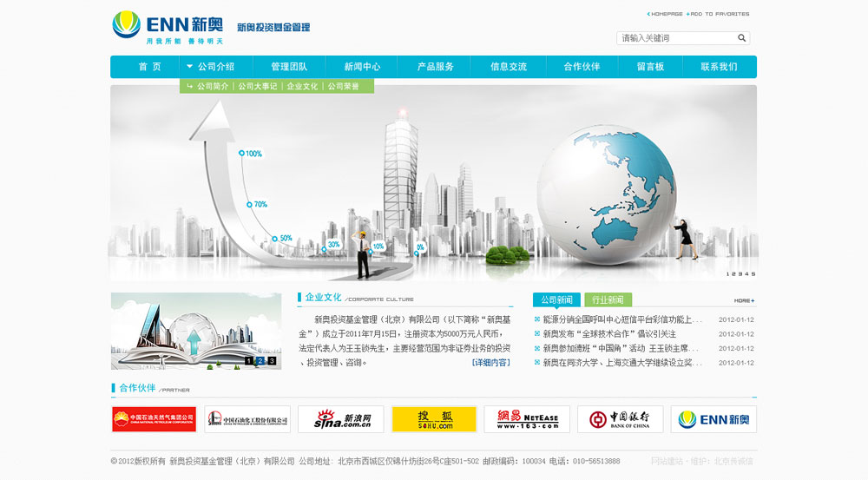Open the Sohu 搜狐 partner logo
The height and width of the screenshot is (480, 868).
pyautogui.click(x=434, y=419)
